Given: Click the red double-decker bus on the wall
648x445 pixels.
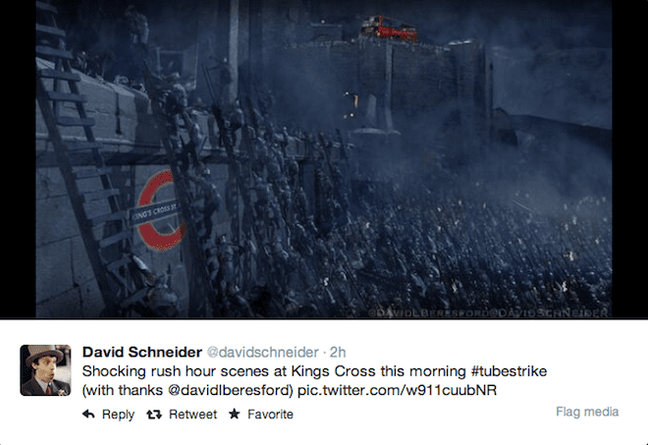Looking at the screenshot, I should (389, 28).
